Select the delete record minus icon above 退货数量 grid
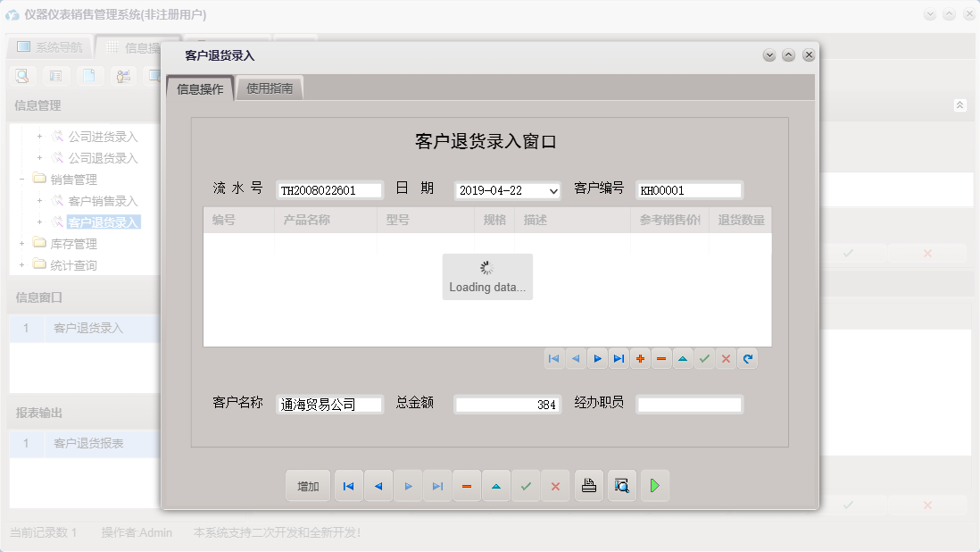This screenshot has height=552, width=980. tap(662, 358)
